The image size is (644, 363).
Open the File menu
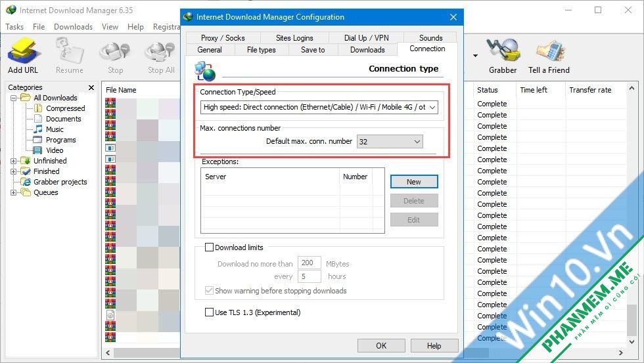(39, 27)
